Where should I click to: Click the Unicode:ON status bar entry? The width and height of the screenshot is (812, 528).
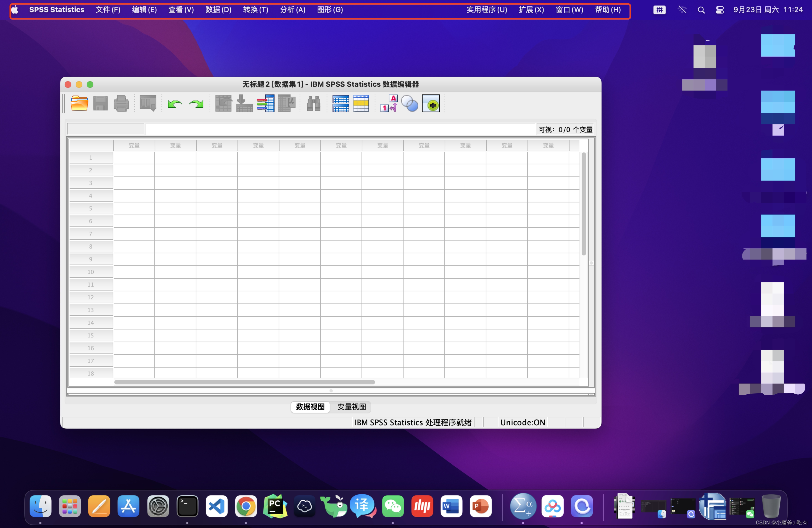coord(522,422)
